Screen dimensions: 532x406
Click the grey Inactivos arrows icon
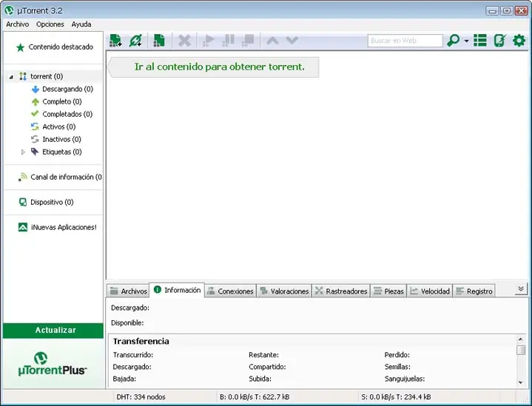pyautogui.click(x=35, y=139)
